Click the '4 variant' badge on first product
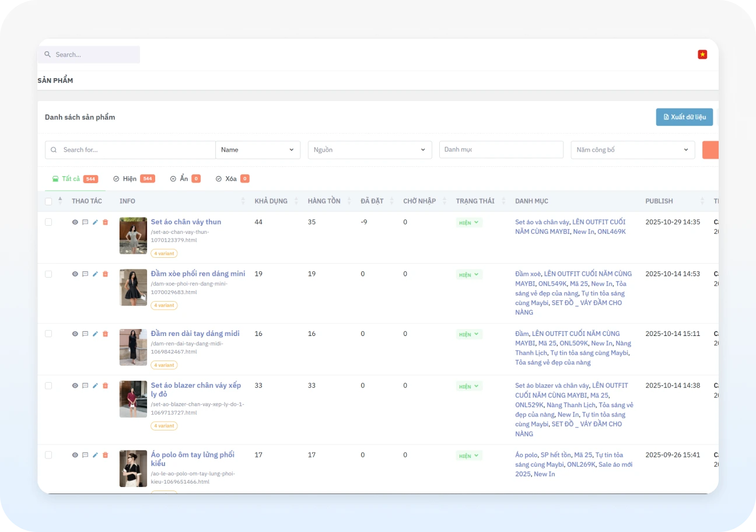 (164, 253)
